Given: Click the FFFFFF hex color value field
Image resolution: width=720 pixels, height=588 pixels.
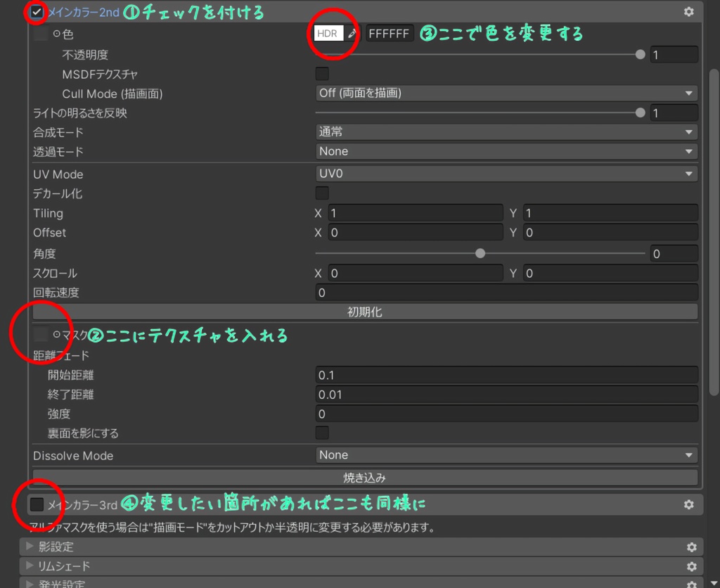Looking at the screenshot, I should (390, 32).
